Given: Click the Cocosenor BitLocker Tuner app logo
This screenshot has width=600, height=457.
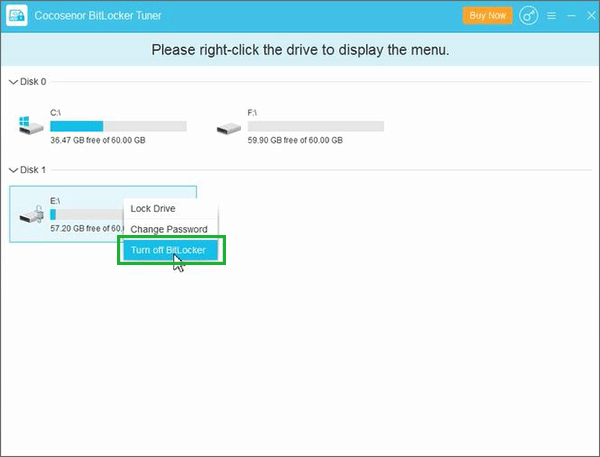Looking at the screenshot, I should tap(17, 15).
